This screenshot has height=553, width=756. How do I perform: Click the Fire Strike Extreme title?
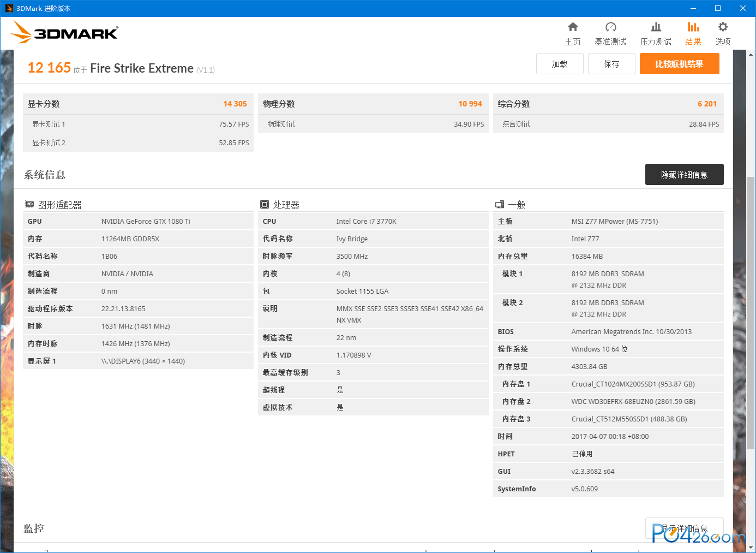pos(142,68)
